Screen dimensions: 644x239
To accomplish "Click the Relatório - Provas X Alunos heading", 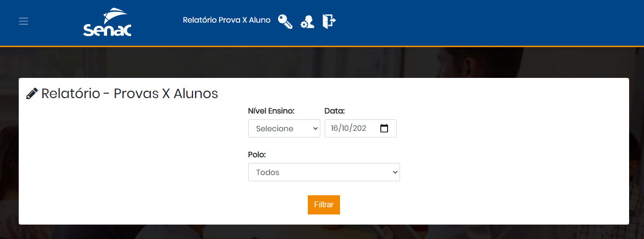I will click(x=130, y=93).
